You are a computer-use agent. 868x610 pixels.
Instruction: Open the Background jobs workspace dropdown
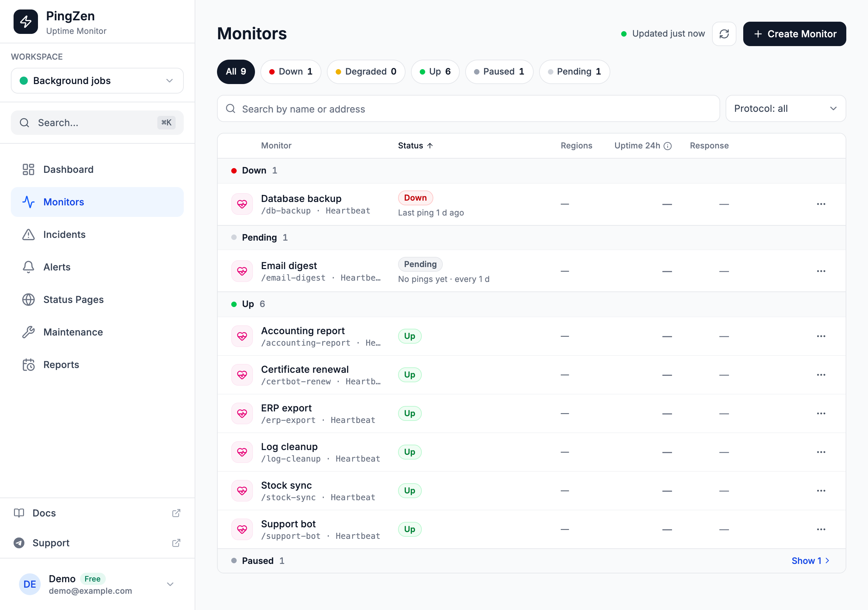(97, 81)
